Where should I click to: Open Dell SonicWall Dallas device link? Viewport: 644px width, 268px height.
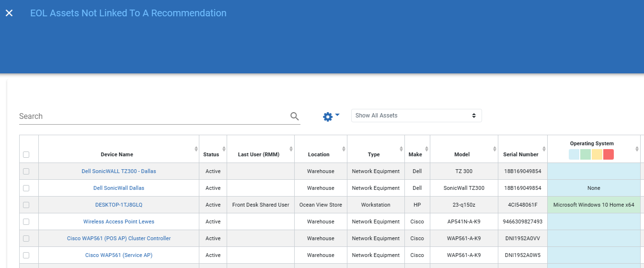[x=119, y=188]
